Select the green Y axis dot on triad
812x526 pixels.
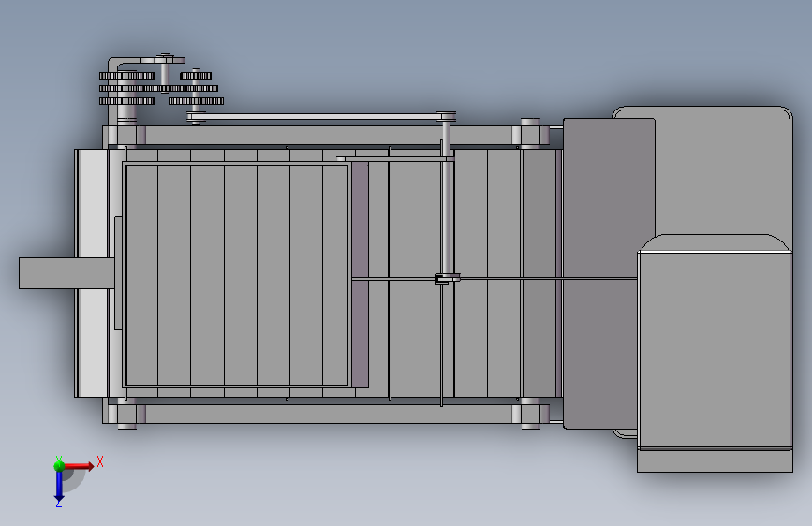point(59,466)
